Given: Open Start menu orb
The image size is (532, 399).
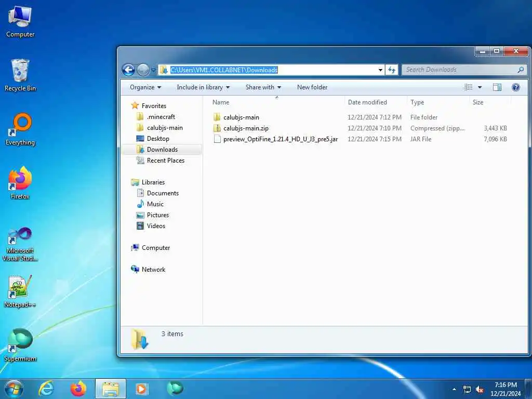Looking at the screenshot, I should [x=14, y=389].
